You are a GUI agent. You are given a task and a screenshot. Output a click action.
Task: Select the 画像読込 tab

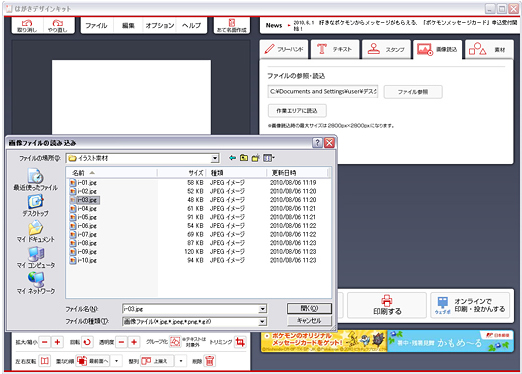click(437, 49)
